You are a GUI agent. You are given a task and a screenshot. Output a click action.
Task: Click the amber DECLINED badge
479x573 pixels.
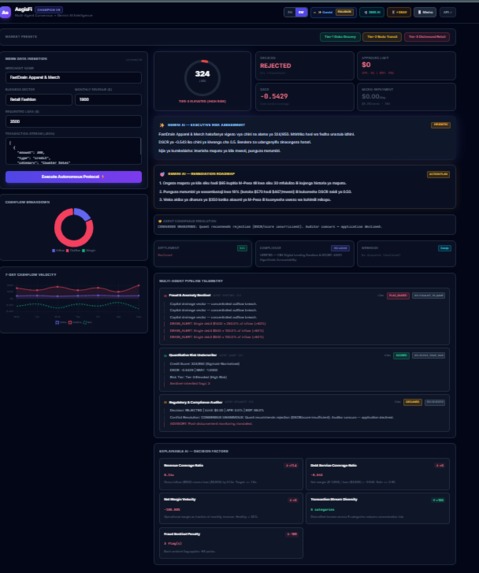(x=413, y=402)
